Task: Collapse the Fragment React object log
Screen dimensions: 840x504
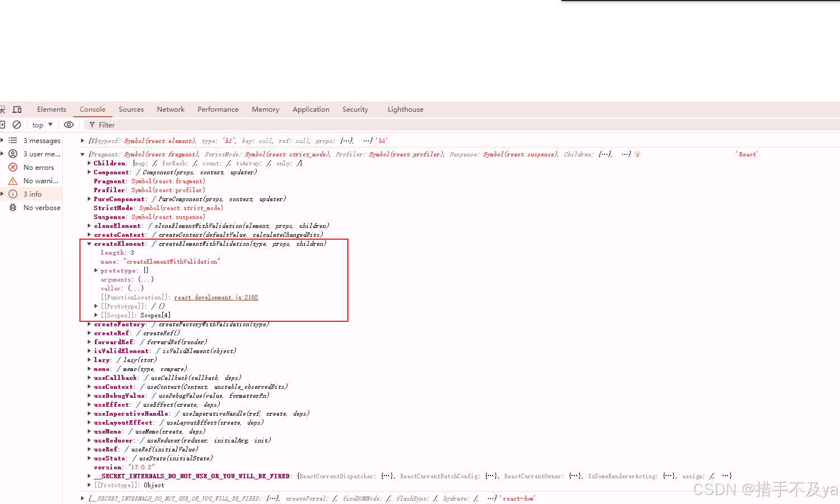Action: point(82,154)
